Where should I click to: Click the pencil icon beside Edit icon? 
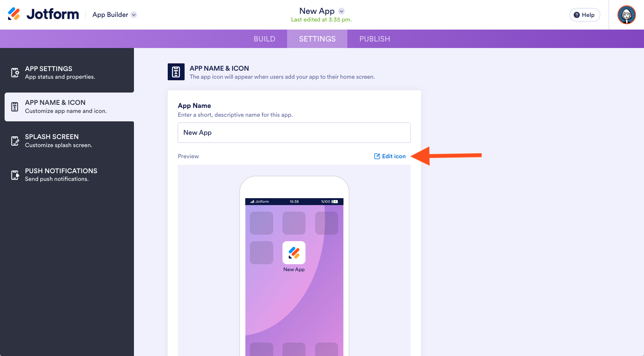[377, 156]
